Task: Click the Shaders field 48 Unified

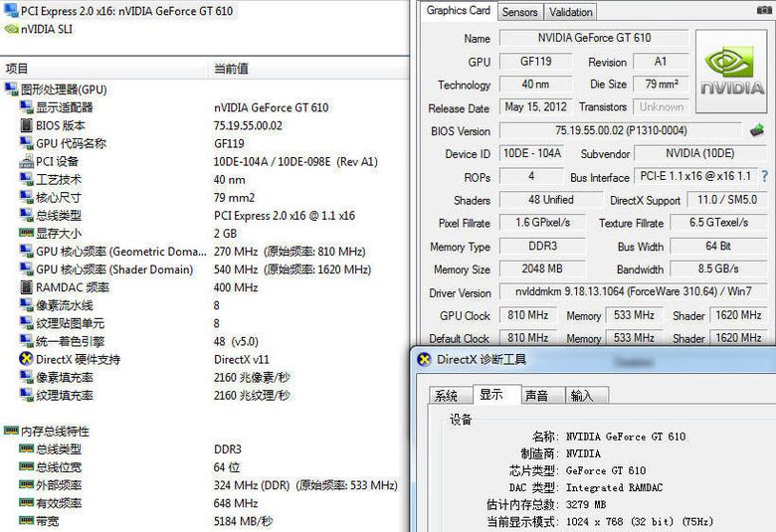Action: pyautogui.click(x=551, y=200)
